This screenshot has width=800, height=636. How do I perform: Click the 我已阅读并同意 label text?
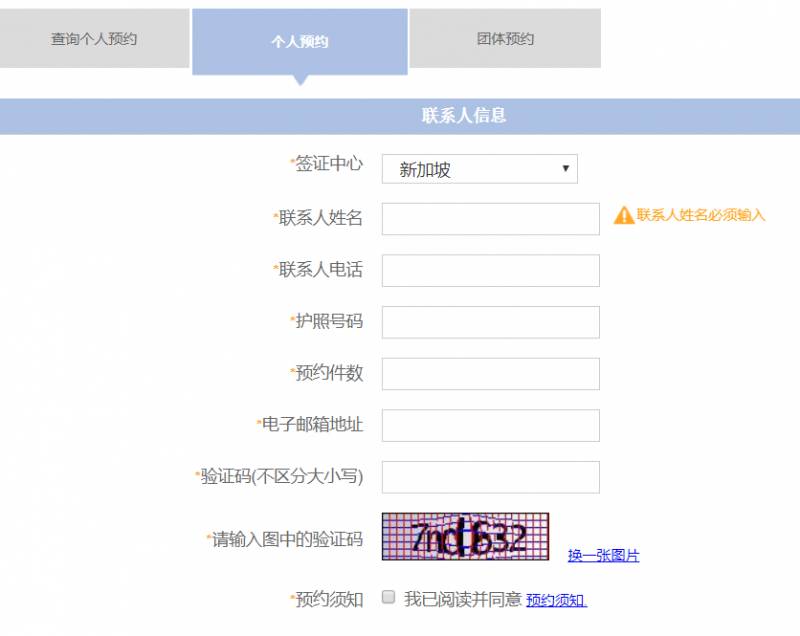[462, 600]
